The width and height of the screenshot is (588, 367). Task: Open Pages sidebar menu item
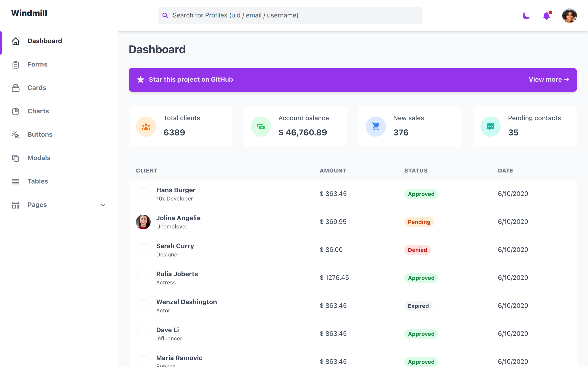(37, 205)
